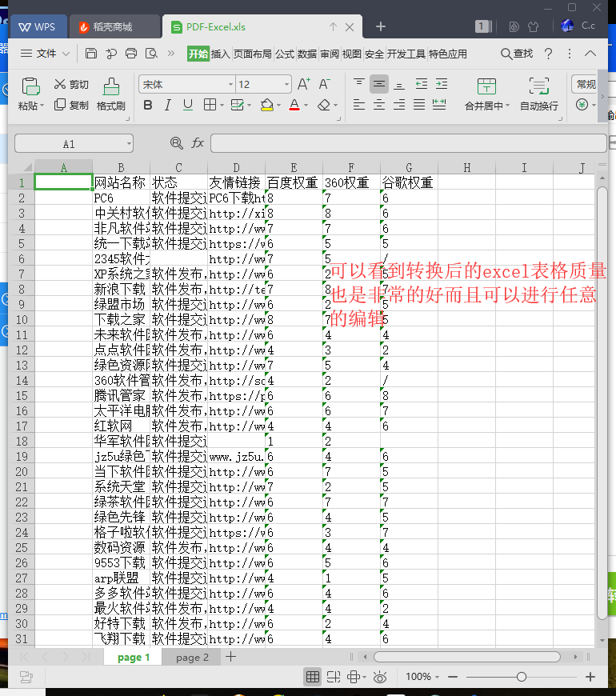
Task: Expand fill color dropdown arrow
Action: 278,106
